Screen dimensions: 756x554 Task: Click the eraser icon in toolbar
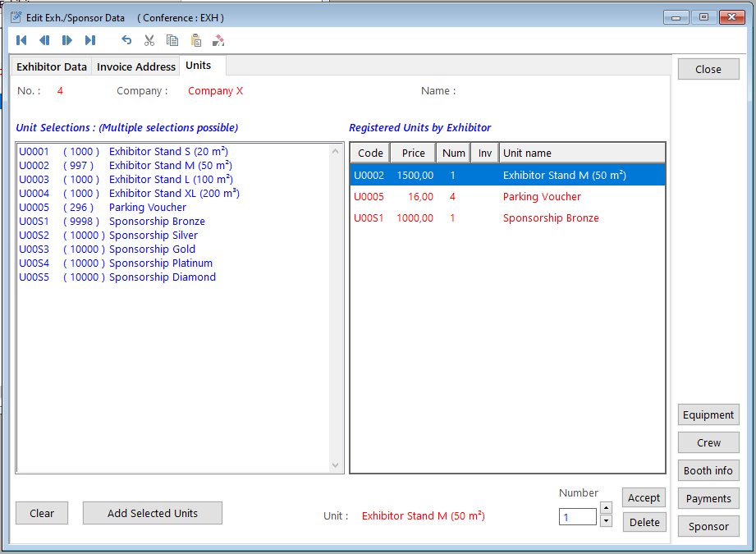218,40
